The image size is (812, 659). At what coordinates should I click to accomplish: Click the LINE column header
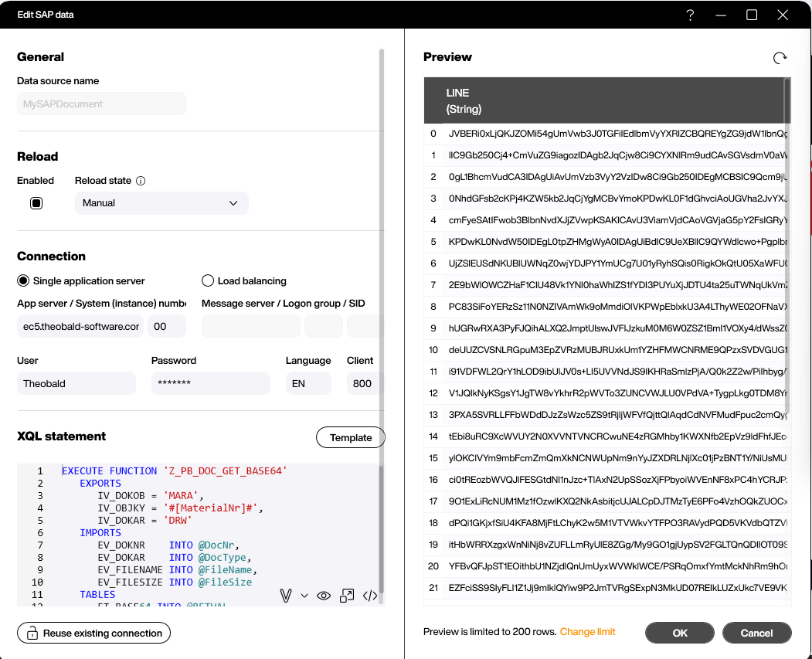coord(607,100)
